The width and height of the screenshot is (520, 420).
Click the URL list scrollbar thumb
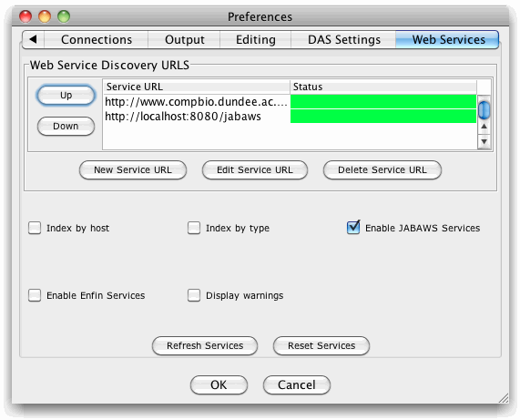pyautogui.click(x=484, y=110)
